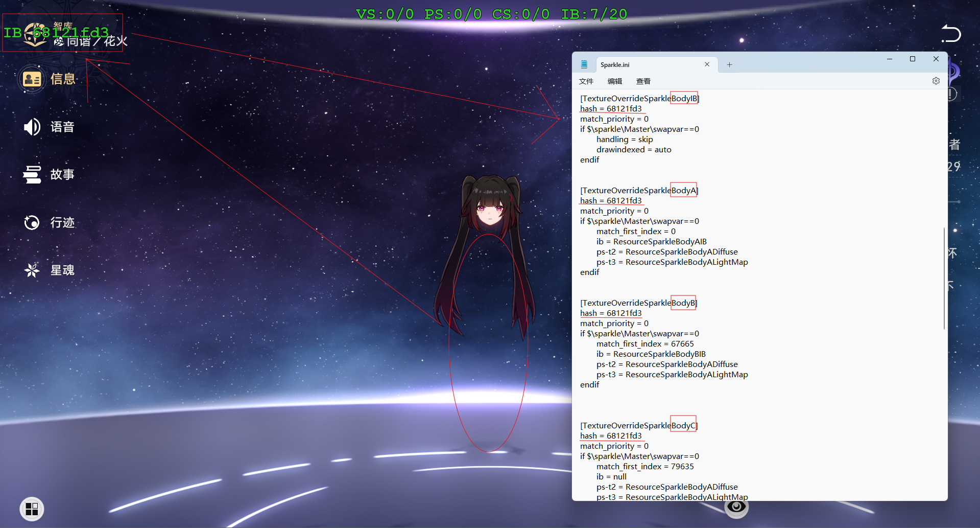The width and height of the screenshot is (980, 528).
Task: Click the 故事 menu label
Action: (63, 174)
